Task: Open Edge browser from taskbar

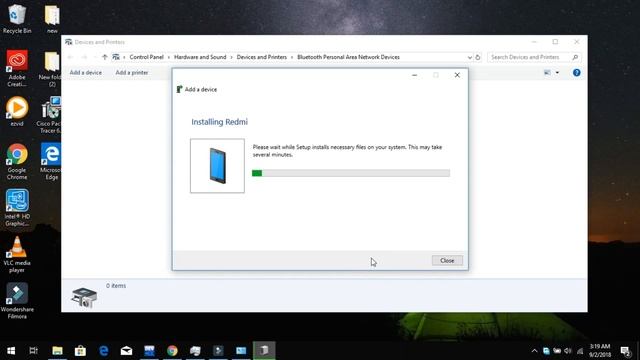Action: pyautogui.click(x=104, y=351)
